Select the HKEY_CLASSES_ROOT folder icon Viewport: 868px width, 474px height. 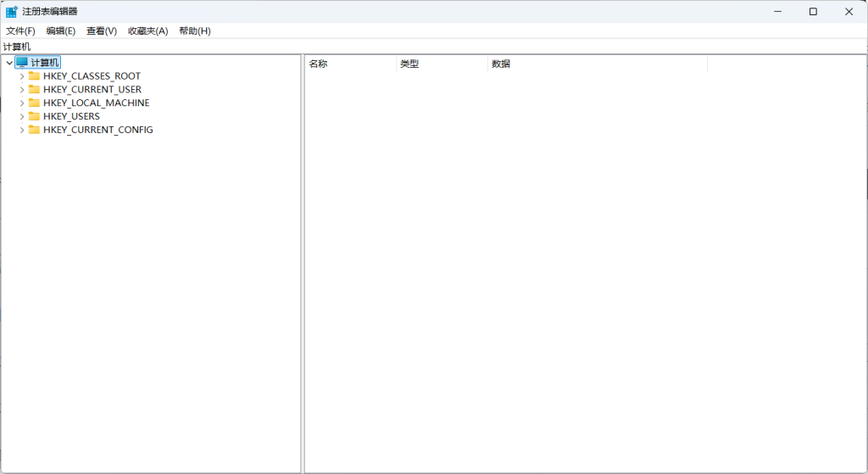[x=34, y=75]
